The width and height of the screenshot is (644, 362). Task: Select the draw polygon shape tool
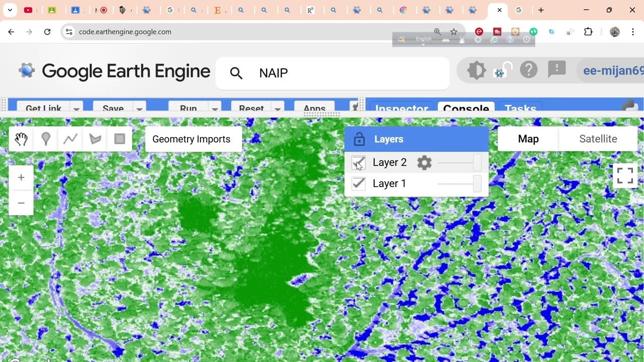tap(95, 139)
